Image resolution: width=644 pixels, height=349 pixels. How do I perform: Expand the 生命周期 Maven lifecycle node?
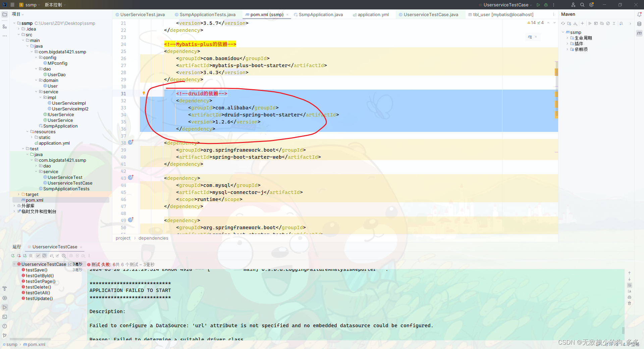568,38
